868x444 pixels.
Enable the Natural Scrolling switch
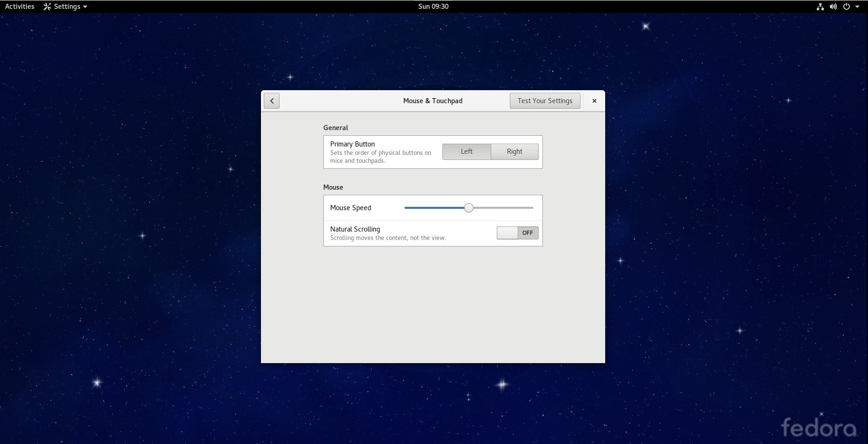pos(517,233)
